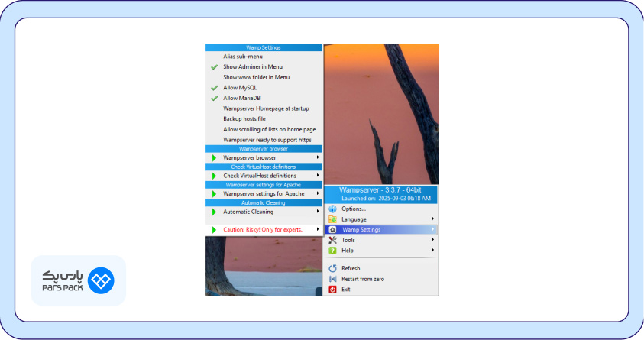Enable Wampserver ready to support https
This screenshot has height=340, width=644.
tap(264, 140)
